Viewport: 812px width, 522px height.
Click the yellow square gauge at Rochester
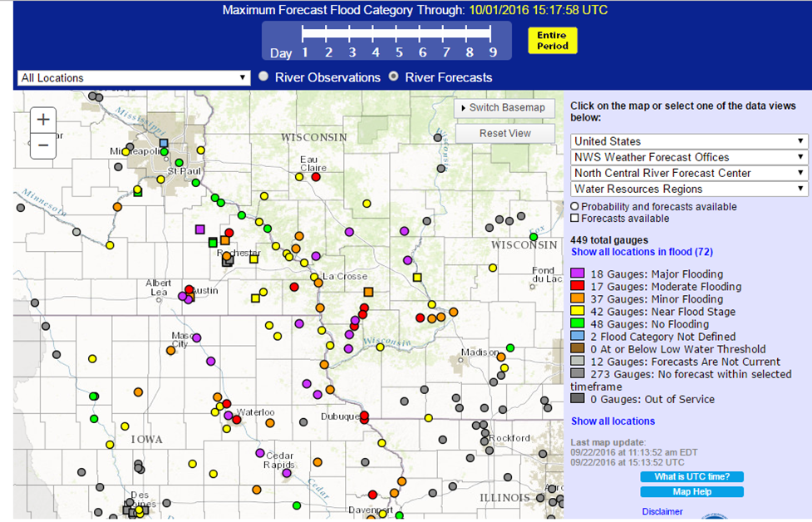coord(253,259)
